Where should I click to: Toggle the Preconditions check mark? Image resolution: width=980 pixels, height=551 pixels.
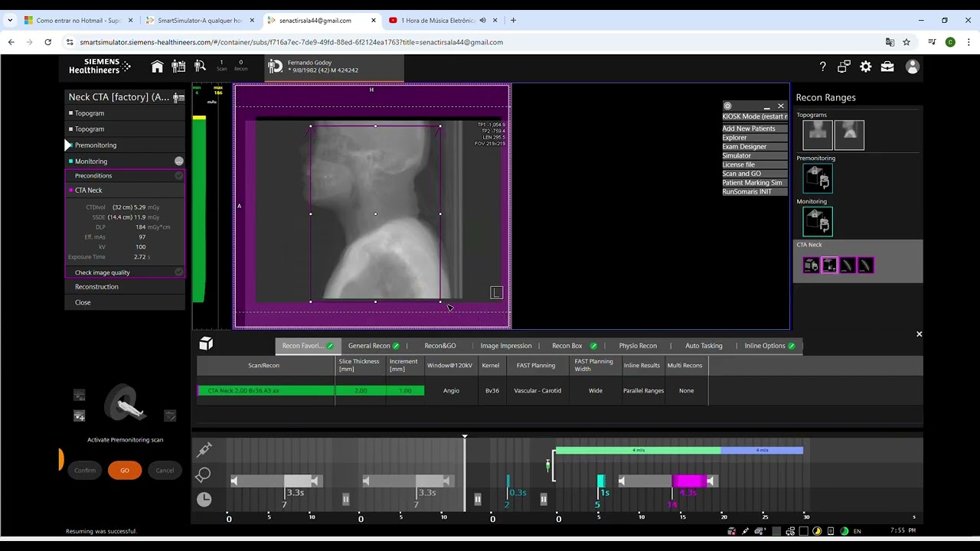tap(179, 175)
